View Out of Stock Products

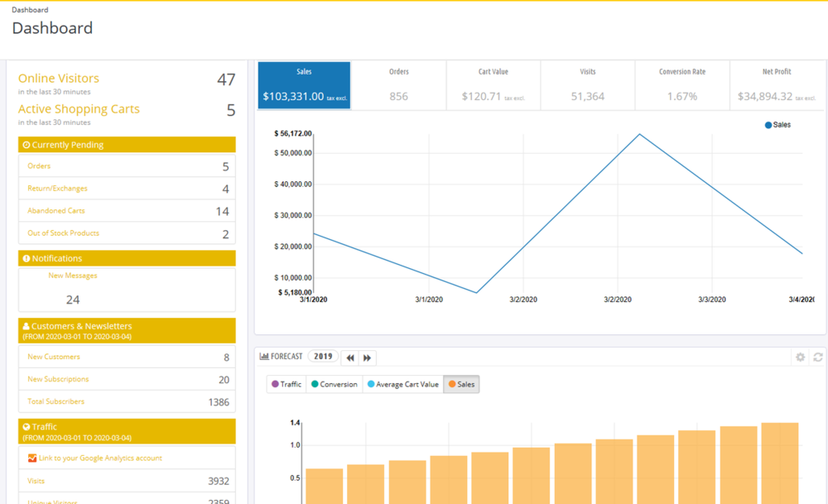pos(63,233)
